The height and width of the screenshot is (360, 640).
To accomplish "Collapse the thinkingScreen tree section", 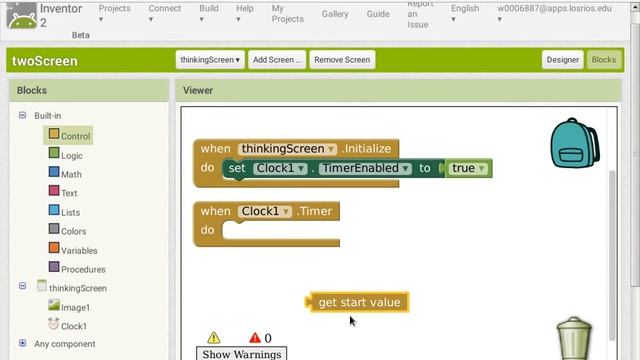I will tap(22, 286).
